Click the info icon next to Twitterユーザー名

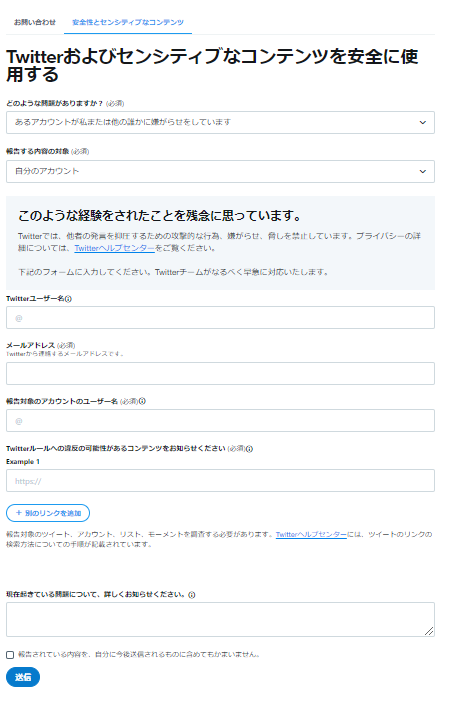[x=68, y=299]
